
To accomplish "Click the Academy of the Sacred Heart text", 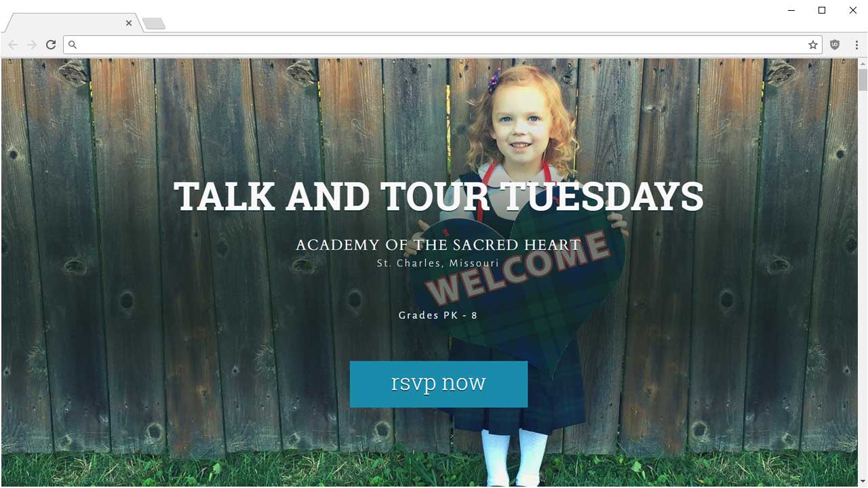I will (x=438, y=245).
